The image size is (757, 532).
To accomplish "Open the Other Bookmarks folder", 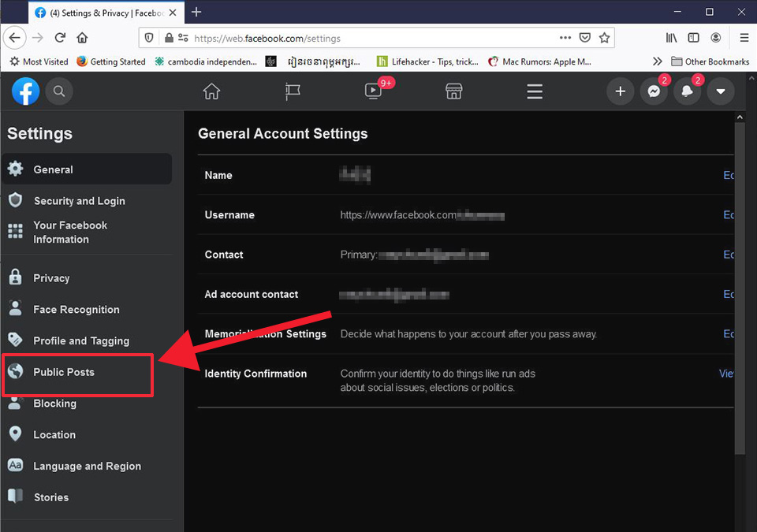I will 710,61.
